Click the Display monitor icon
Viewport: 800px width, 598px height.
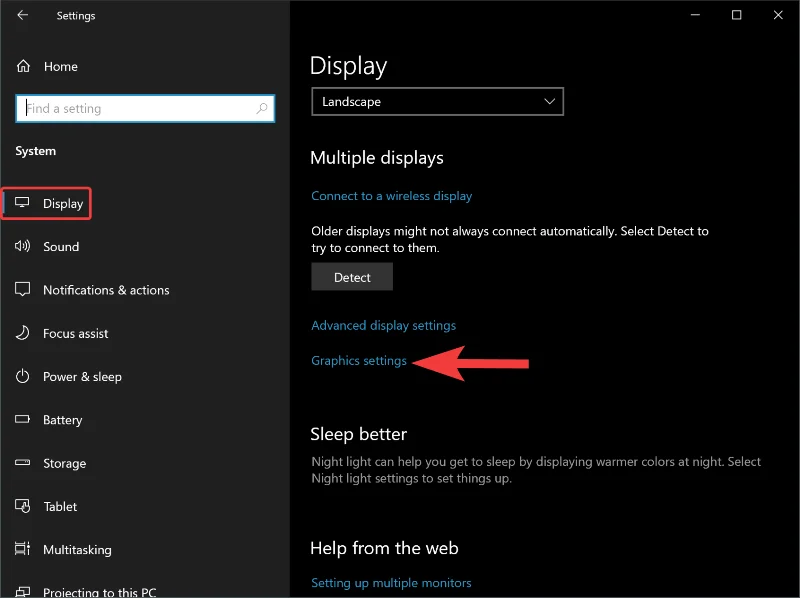tap(22, 203)
